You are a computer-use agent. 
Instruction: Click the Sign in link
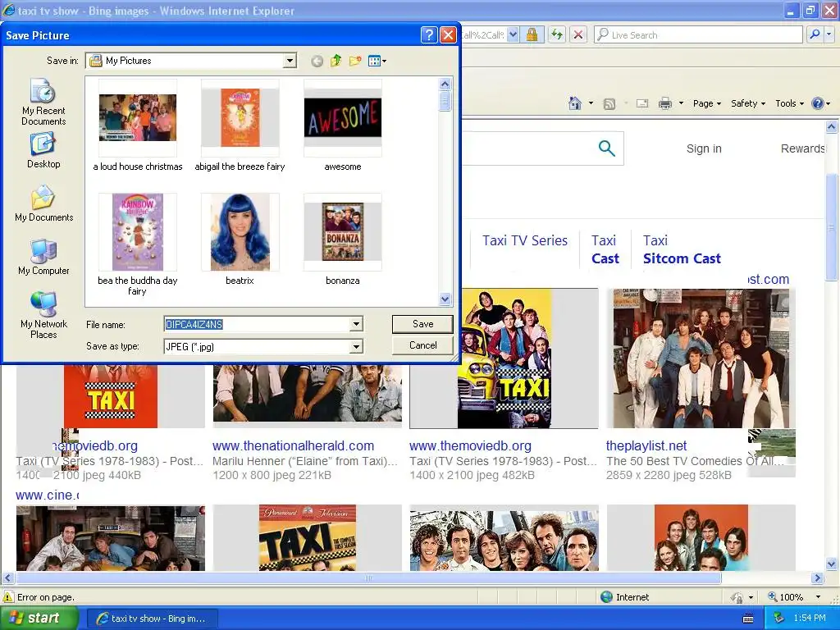point(704,148)
